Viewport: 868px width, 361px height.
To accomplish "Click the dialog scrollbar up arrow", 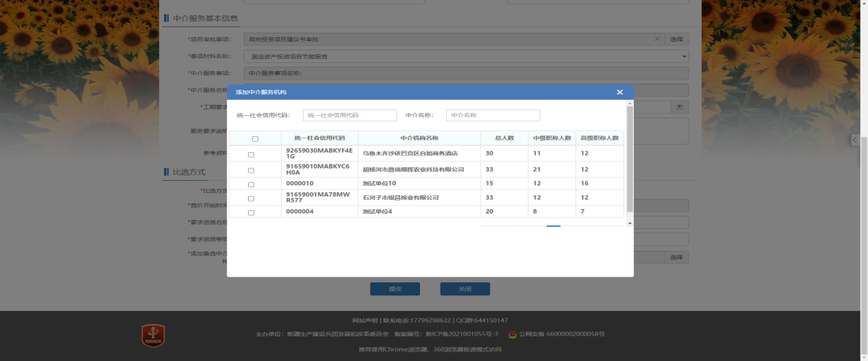I will pyautogui.click(x=630, y=104).
